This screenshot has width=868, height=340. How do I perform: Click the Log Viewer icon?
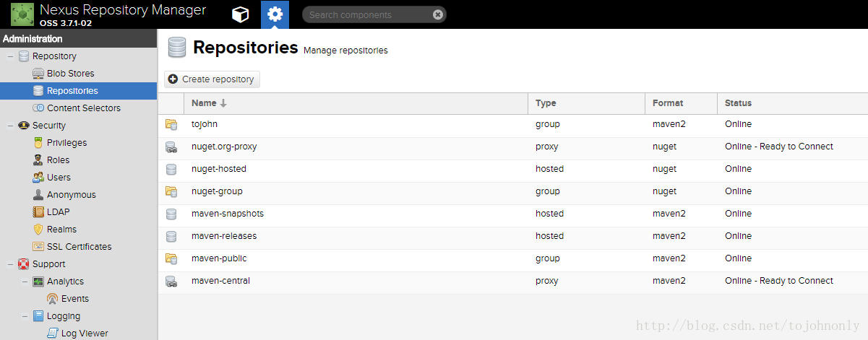[53, 334]
